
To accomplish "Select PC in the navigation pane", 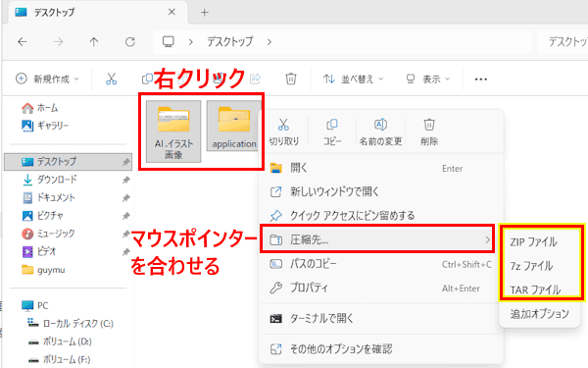I will click(35, 305).
